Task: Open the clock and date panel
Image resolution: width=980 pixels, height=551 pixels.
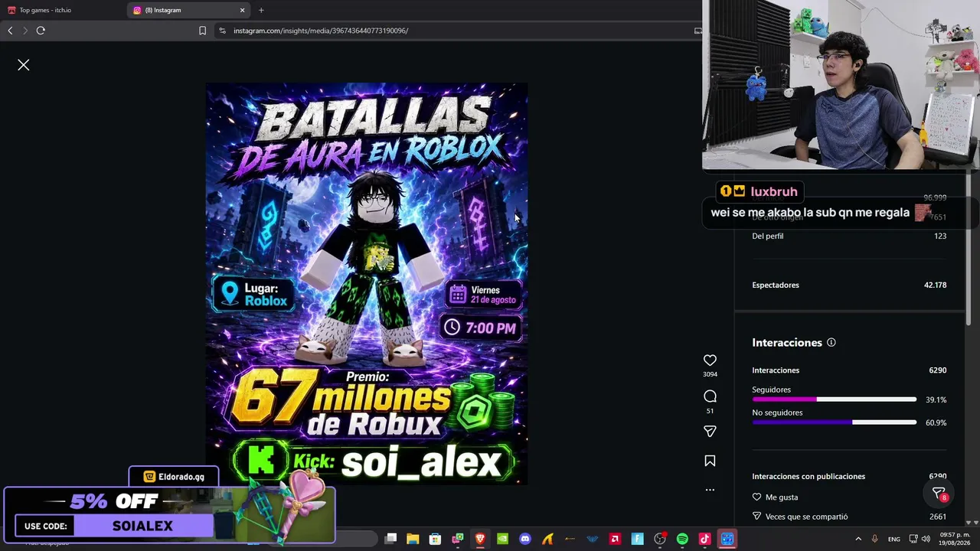Action: coord(954,539)
